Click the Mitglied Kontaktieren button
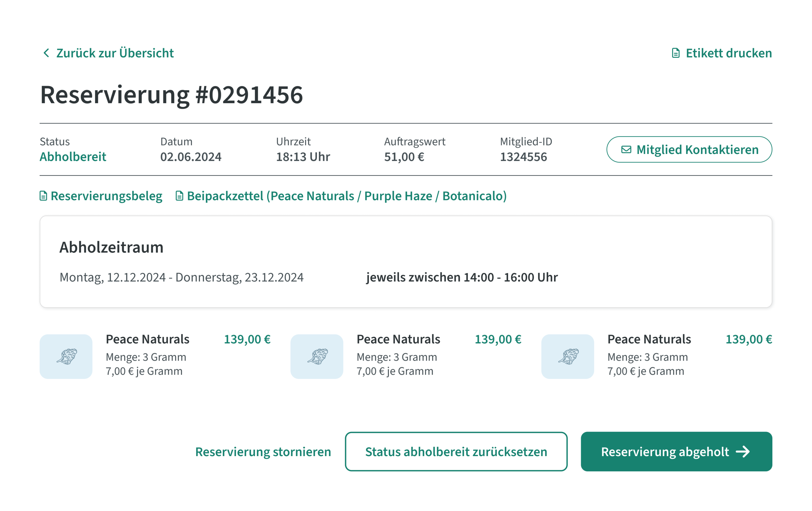 tap(689, 149)
